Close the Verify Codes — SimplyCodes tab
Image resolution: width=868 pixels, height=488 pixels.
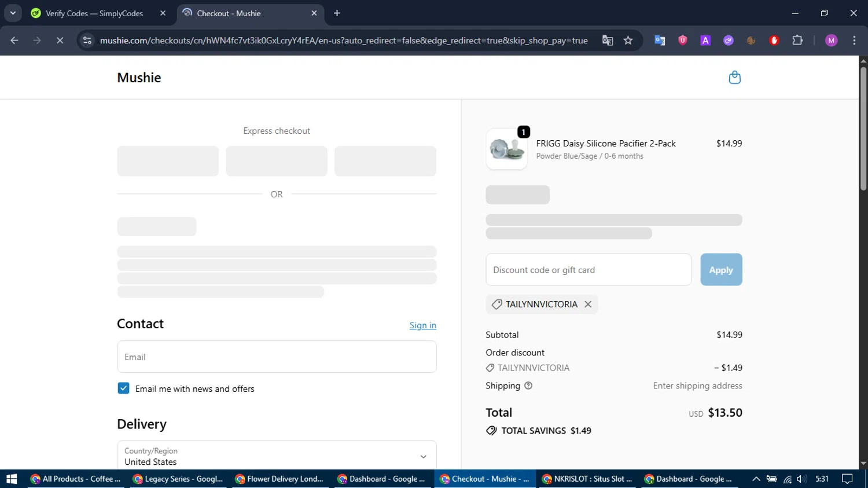(163, 13)
